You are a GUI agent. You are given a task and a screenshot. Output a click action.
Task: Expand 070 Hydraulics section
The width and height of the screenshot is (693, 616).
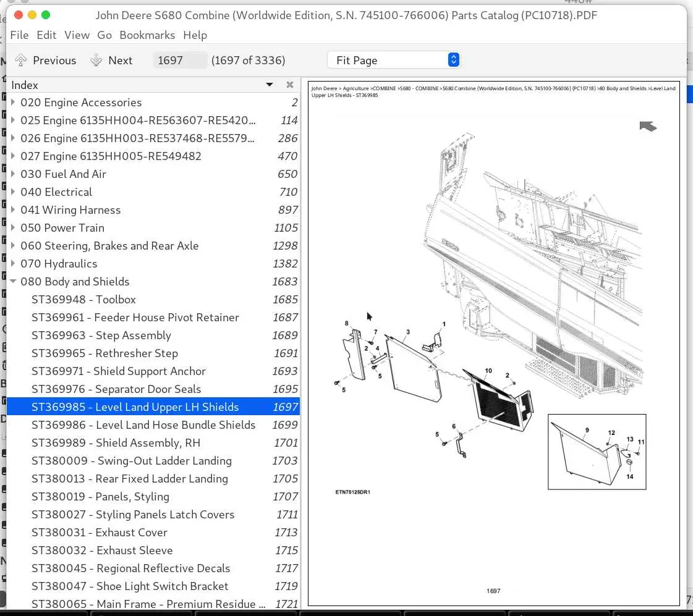13,264
